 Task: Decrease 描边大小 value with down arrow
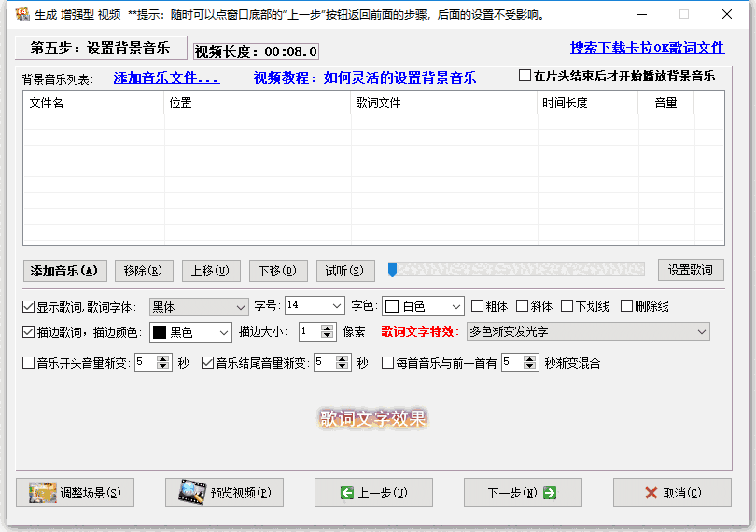(x=328, y=336)
